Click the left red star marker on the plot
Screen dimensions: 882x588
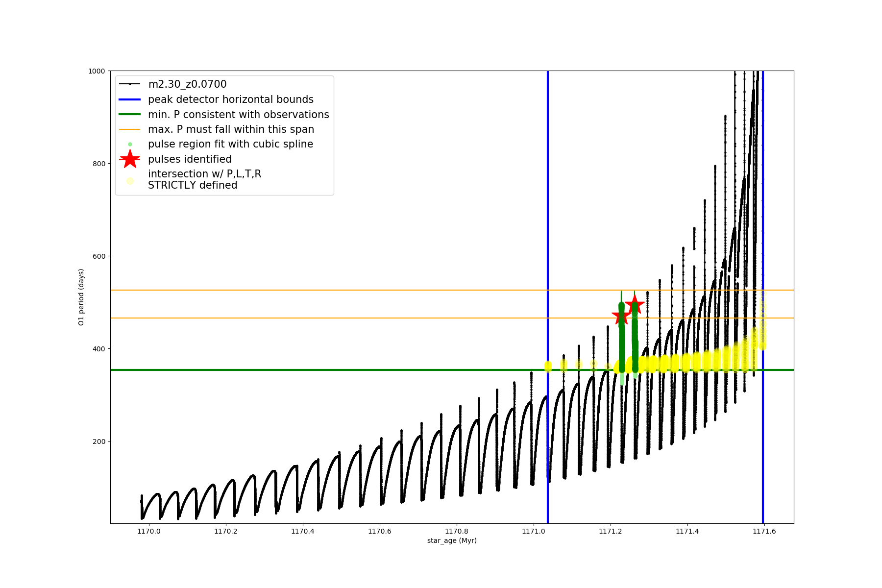[x=621, y=316]
